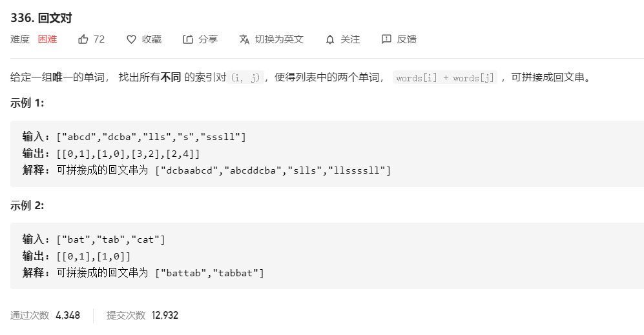Image resolution: width=644 pixels, height=335 pixels.
Task: Click the problem title 336. 回文对
Action: pos(41,18)
